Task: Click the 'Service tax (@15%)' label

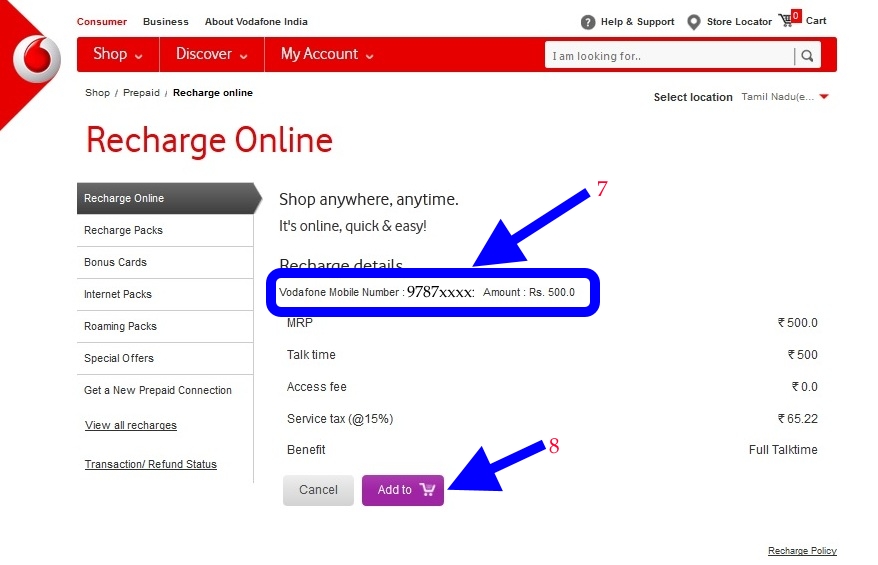Action: (x=340, y=419)
